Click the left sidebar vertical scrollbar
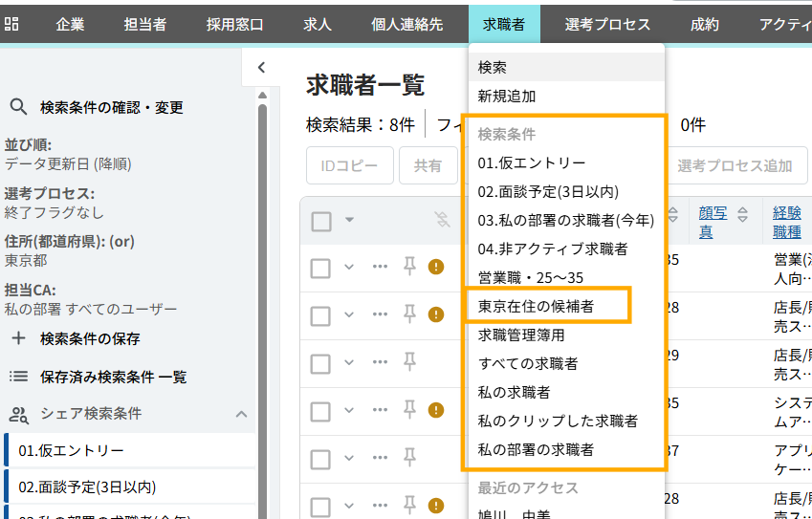This screenshot has height=519, width=812. click(x=262, y=287)
